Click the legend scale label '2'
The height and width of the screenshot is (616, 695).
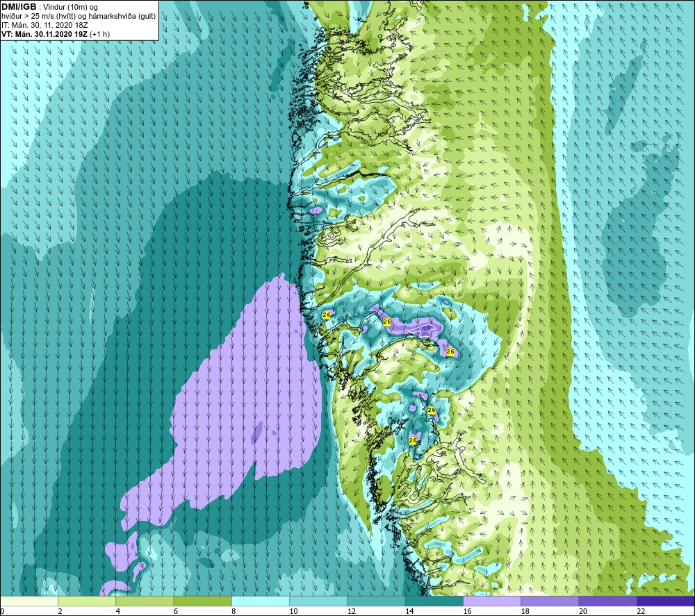click(60, 611)
